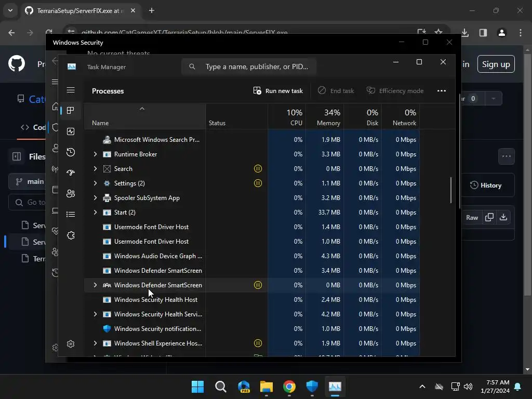The image size is (532, 399).
Task: Click the End task button
Action: pyautogui.click(x=336, y=90)
